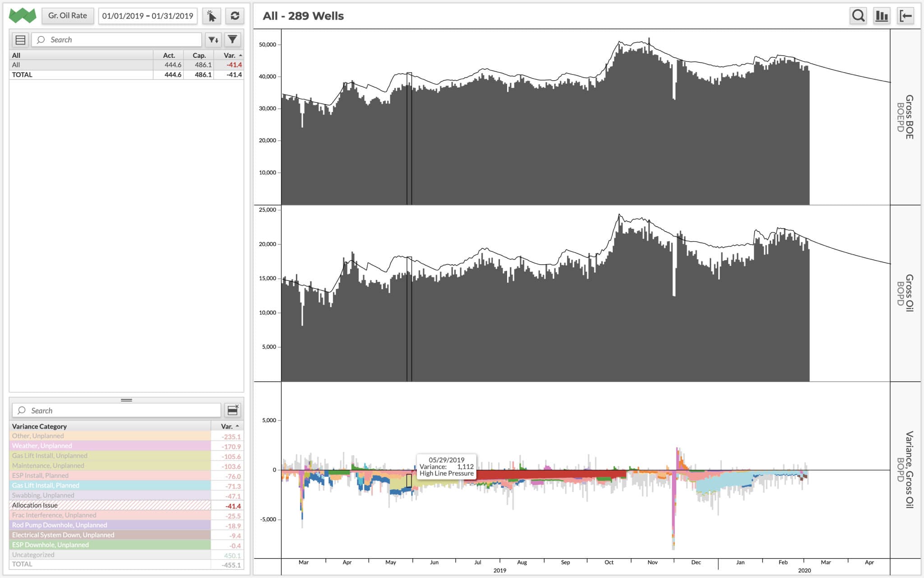
Task: Click the filter-sort funnel with arrow icon
Action: pos(213,40)
